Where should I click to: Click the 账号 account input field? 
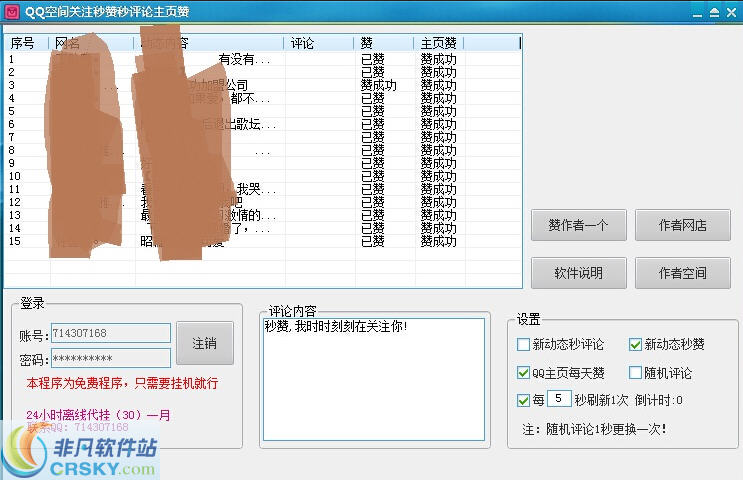pyautogui.click(x=110, y=332)
